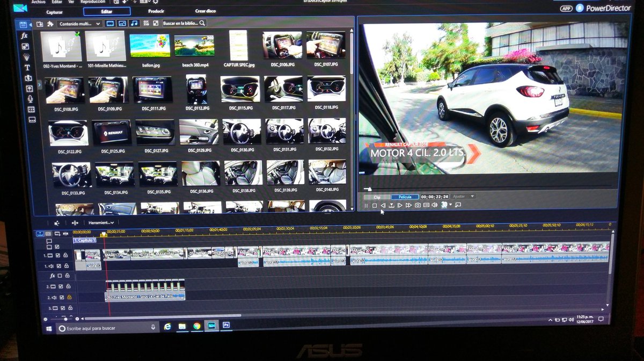Viewport: 644px width, 361px height.
Task: Open the preview quality/display options
Action: (426, 205)
